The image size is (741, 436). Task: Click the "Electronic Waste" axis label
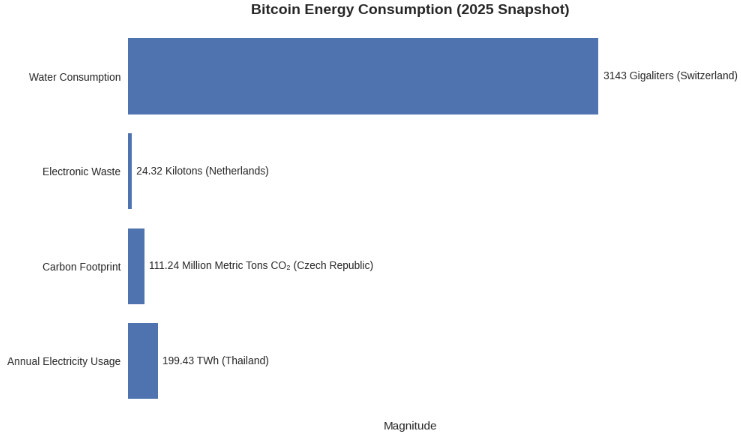click(81, 172)
